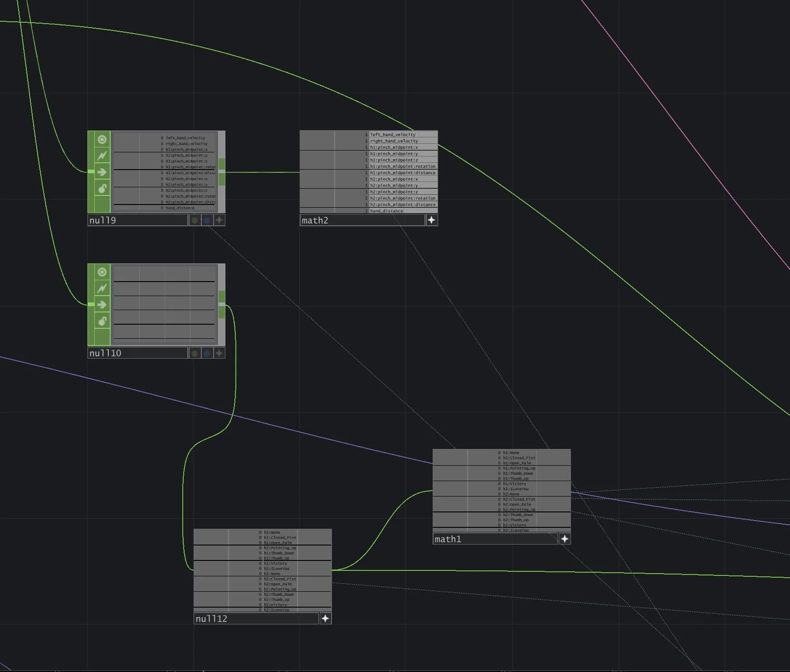Toggle the green dot flag on null10

[x=195, y=353]
